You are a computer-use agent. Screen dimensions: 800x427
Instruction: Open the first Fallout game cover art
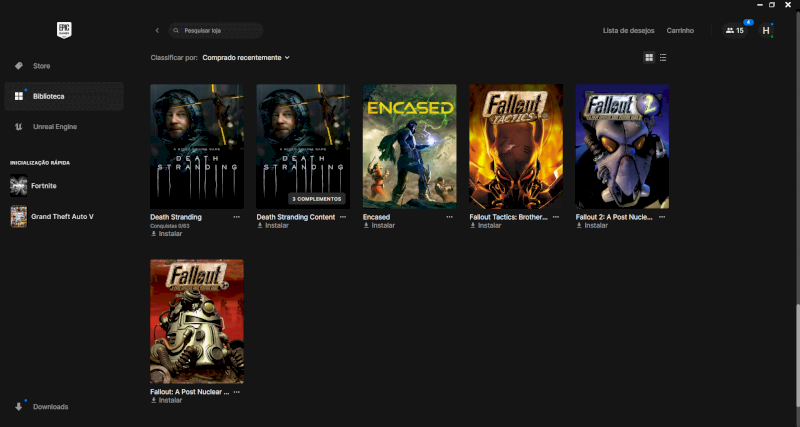tap(197, 321)
